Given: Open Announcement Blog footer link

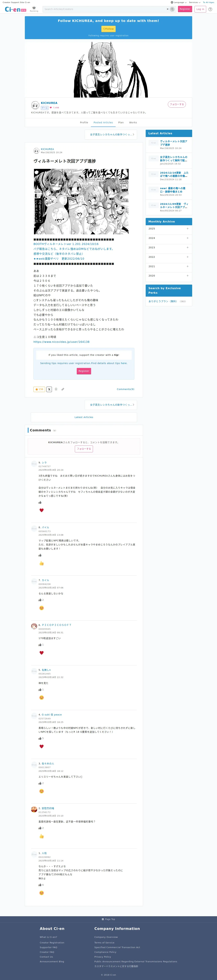Looking at the screenshot, I should [52, 961].
